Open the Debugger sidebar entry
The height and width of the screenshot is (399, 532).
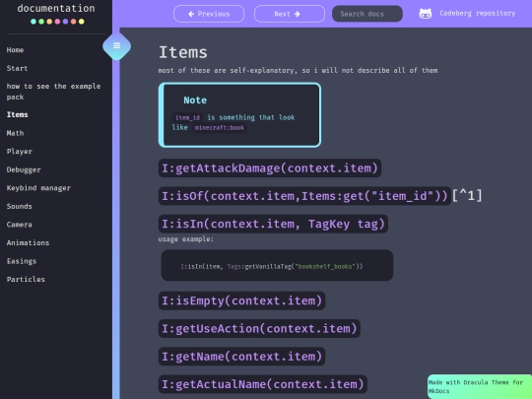(24, 169)
